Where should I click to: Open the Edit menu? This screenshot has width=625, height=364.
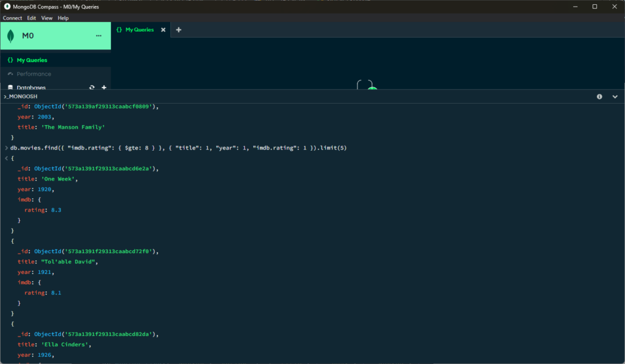(x=32, y=18)
